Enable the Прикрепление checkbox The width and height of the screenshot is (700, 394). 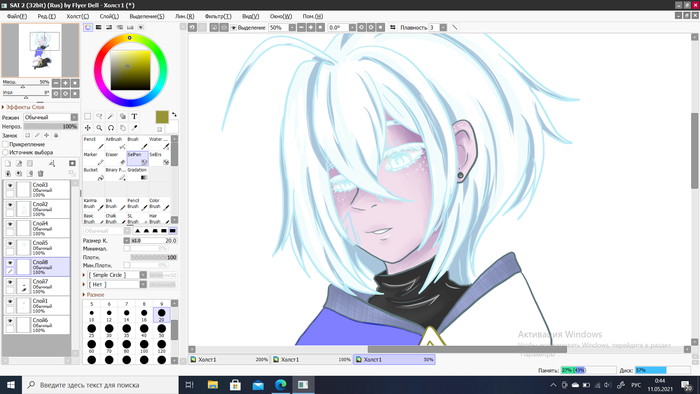tap(5, 144)
